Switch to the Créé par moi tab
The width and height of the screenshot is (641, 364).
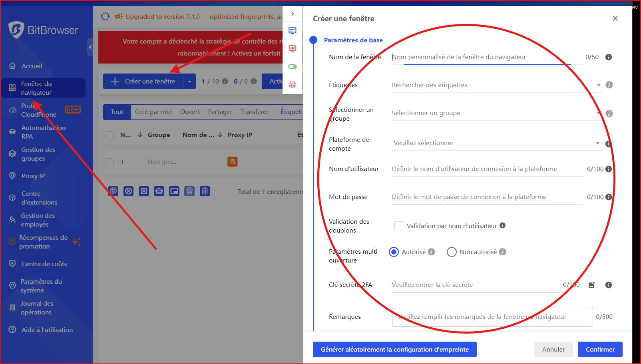(x=153, y=112)
